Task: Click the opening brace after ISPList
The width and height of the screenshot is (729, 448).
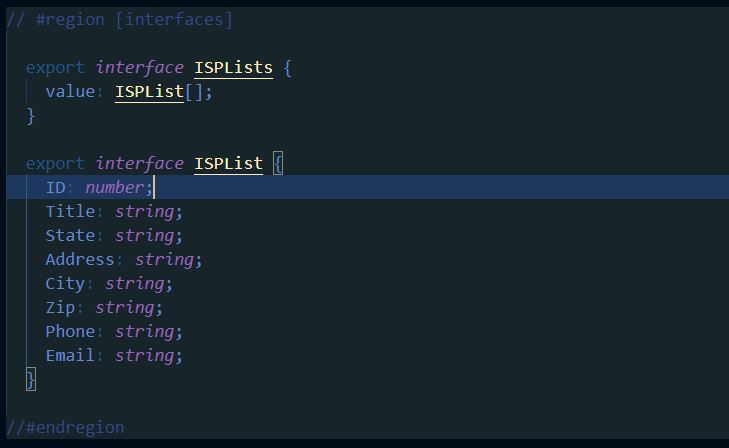Action: coord(279,163)
